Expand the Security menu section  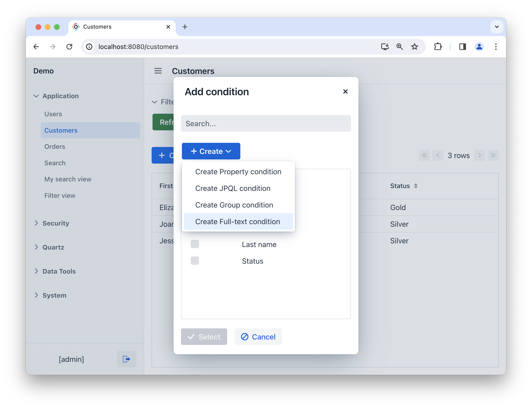(x=56, y=223)
